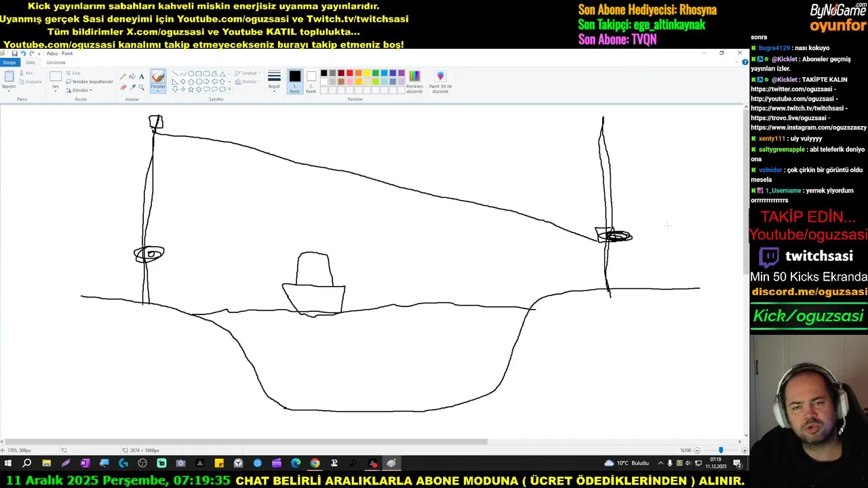The image size is (868, 488).
Task: Click the Seç selection rectangle icon
Action: click(x=56, y=77)
